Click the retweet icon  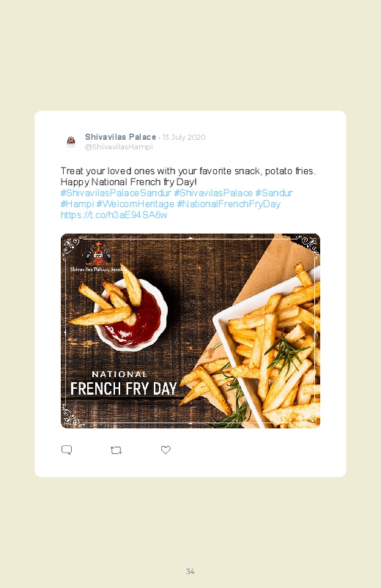click(116, 450)
